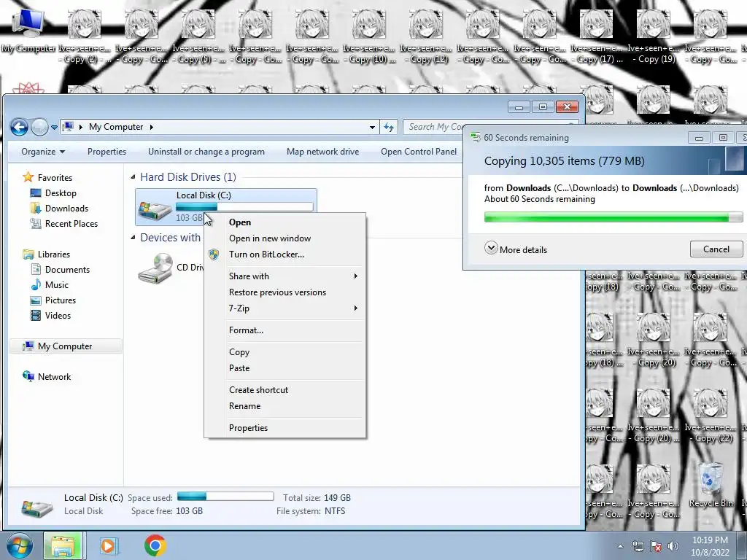Click the My Computer breadcrumb in address bar
This screenshot has height=560, width=747.
coord(116,127)
